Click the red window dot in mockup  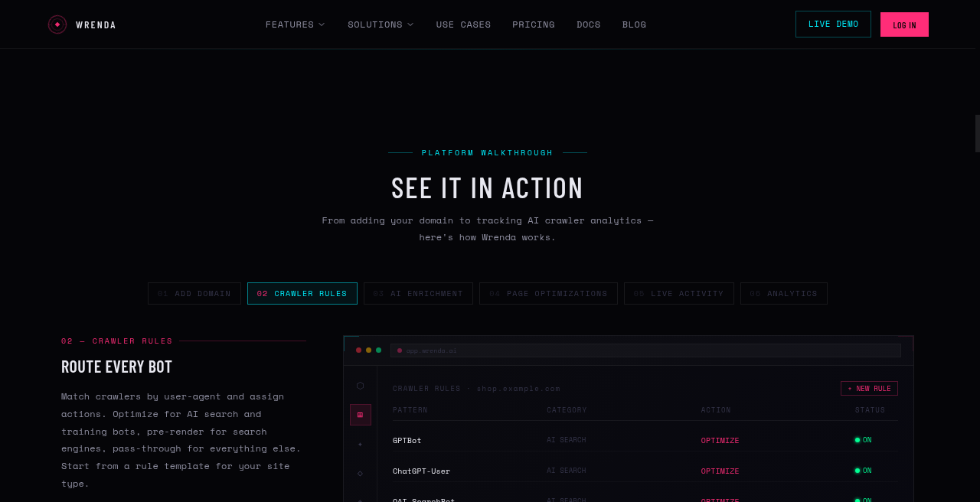coord(358,350)
